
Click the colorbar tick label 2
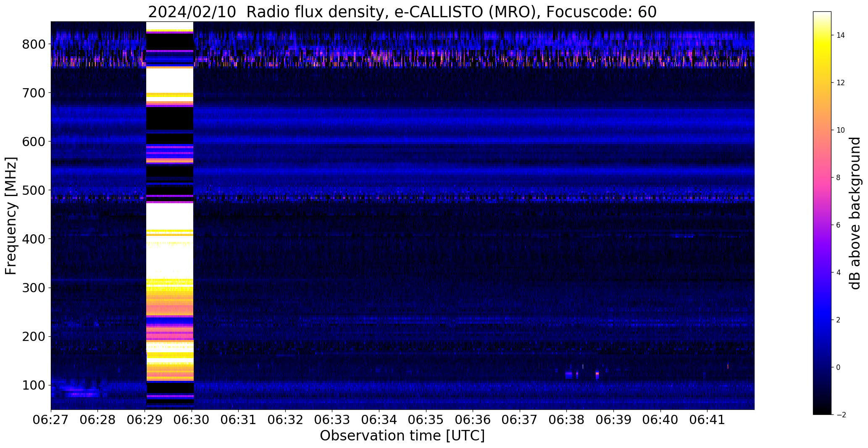(x=838, y=320)
